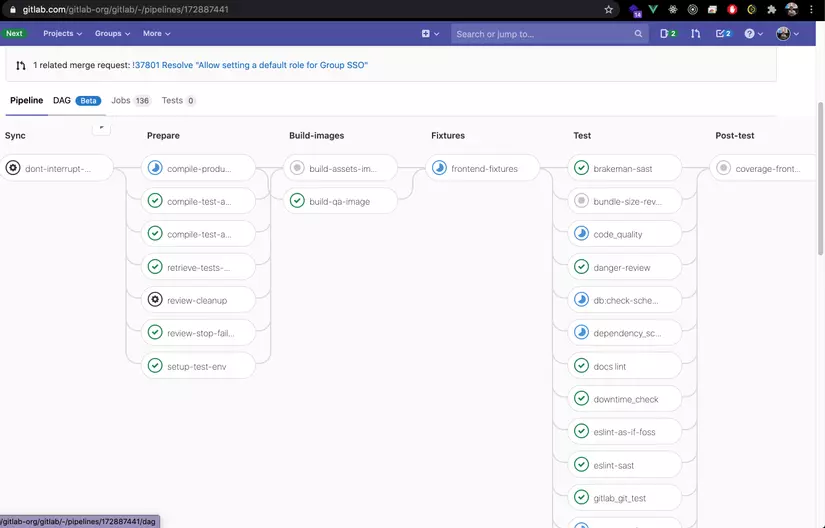Open the merge requests icon in the navbar
The image size is (825, 528).
pyautogui.click(x=696, y=34)
